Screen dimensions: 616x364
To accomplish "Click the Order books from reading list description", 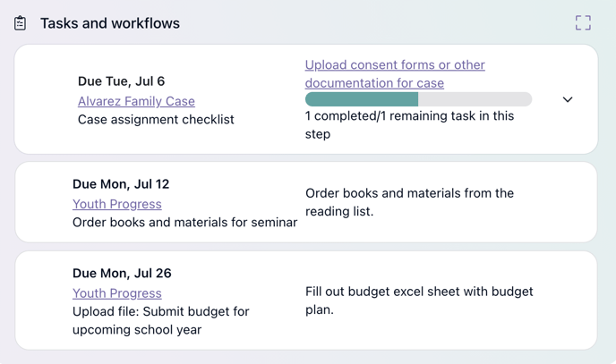I will pos(409,202).
